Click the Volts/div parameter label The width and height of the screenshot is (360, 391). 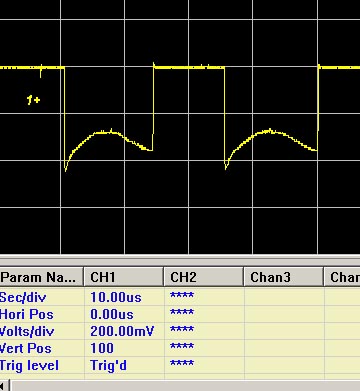tap(27, 331)
